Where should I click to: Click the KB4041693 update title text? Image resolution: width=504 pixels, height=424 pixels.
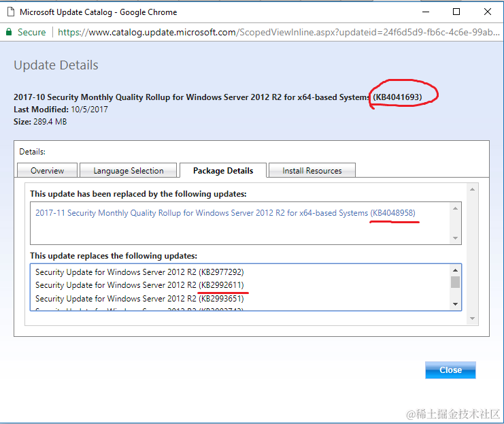click(x=218, y=97)
